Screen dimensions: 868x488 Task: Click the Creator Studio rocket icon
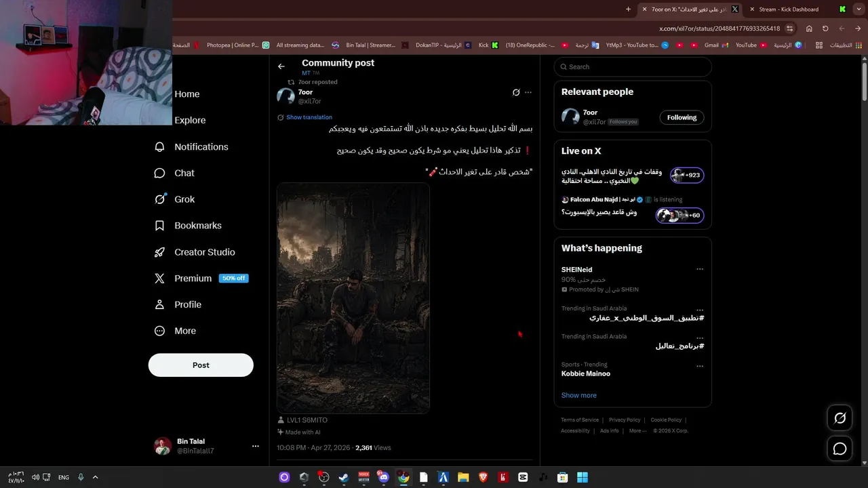(159, 252)
